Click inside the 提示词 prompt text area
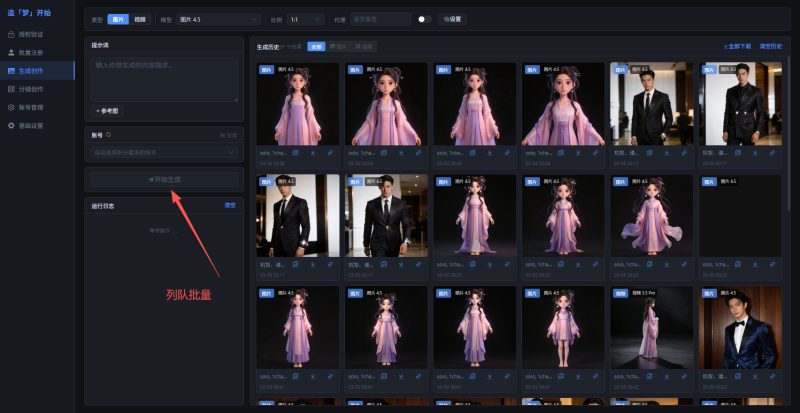Screen dimensions: 800x413 pos(164,79)
